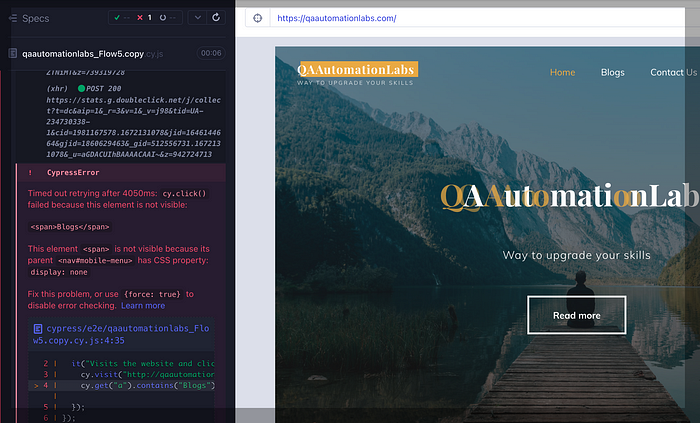700x423 pixels.
Task: Click the hero subtitle Way to upgrade your skills
Action: click(576, 255)
